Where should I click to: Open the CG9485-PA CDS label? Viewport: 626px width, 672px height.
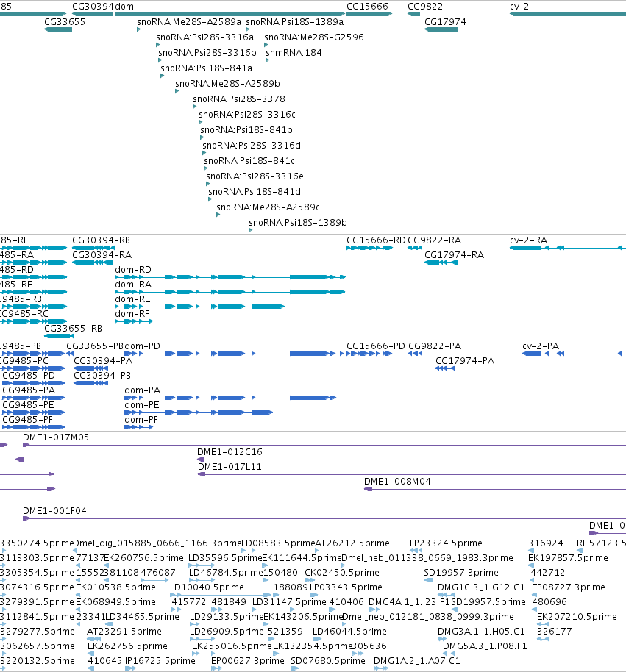(29, 390)
